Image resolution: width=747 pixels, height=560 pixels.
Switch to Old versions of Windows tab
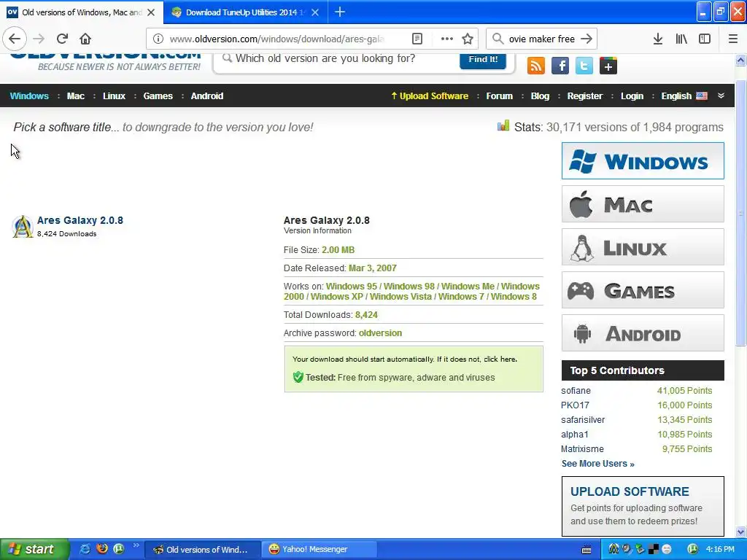tap(82, 12)
